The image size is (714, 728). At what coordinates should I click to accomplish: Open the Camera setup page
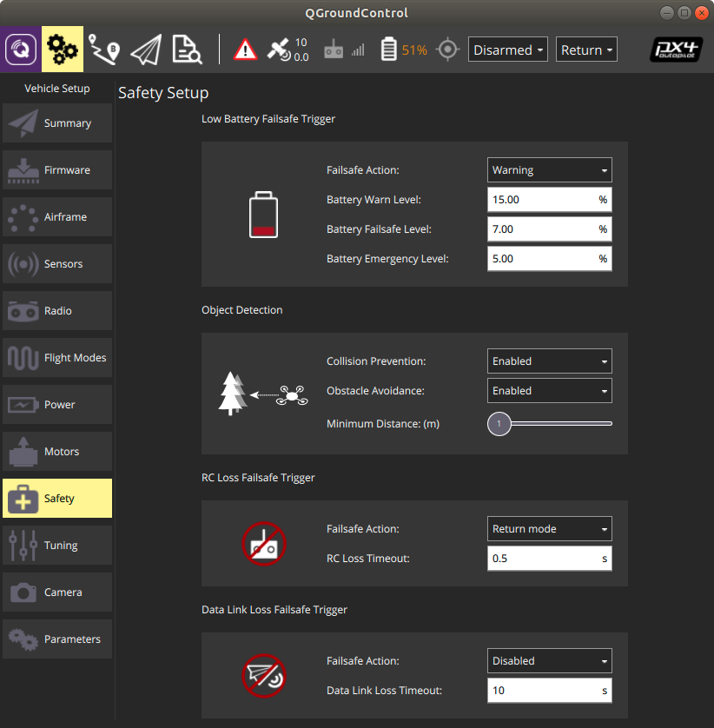(x=57, y=592)
